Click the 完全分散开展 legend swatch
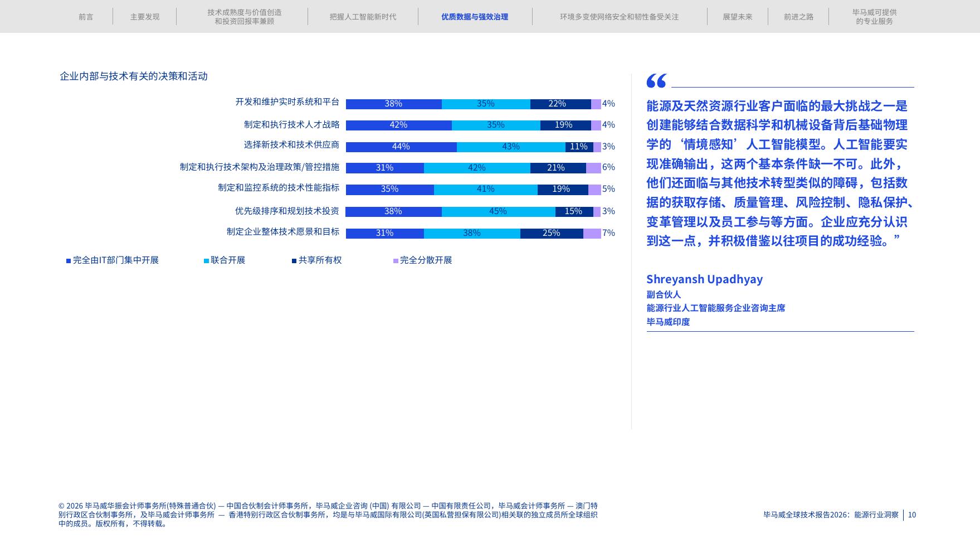This screenshot has height=552, width=980. [394, 260]
